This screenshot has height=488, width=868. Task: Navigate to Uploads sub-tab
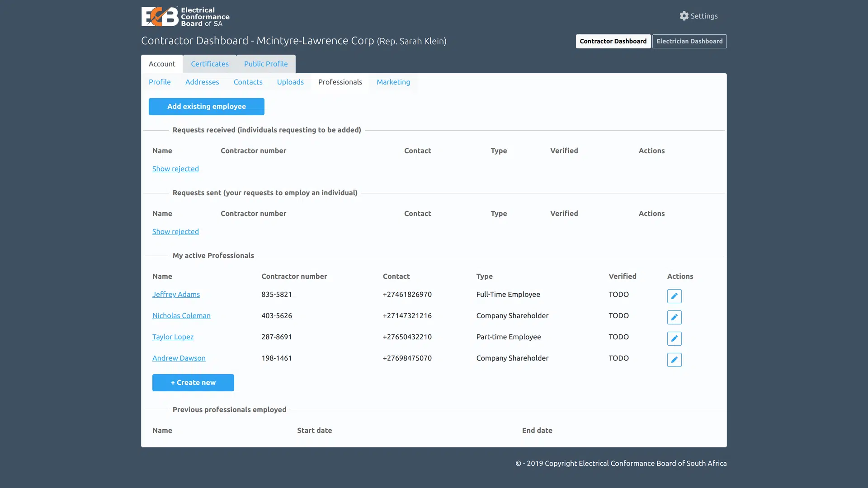[290, 82]
